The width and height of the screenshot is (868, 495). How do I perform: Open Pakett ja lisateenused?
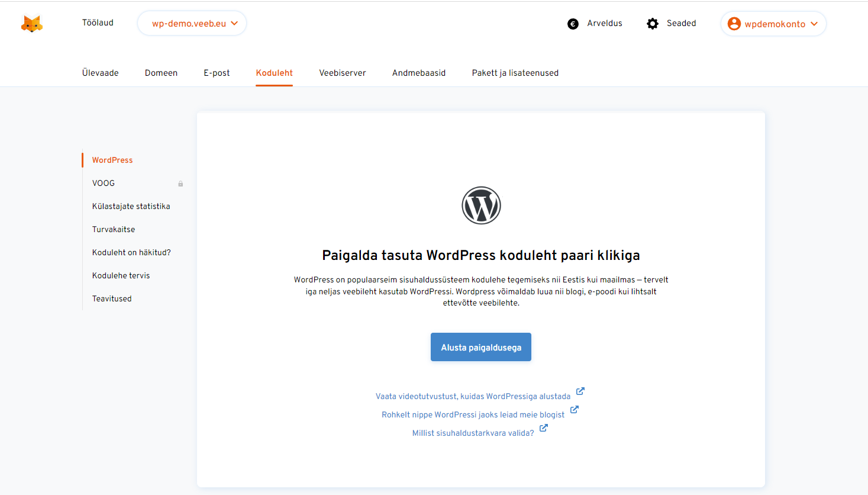coord(515,72)
